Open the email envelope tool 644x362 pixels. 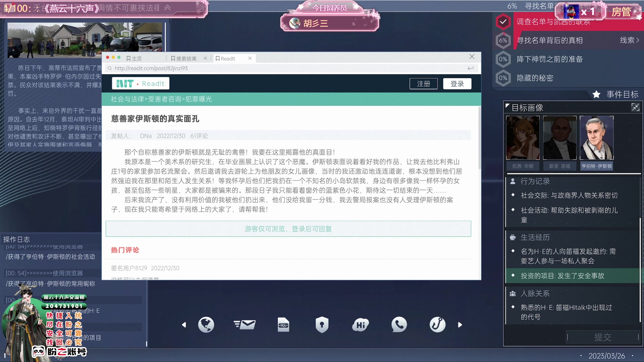point(245,324)
